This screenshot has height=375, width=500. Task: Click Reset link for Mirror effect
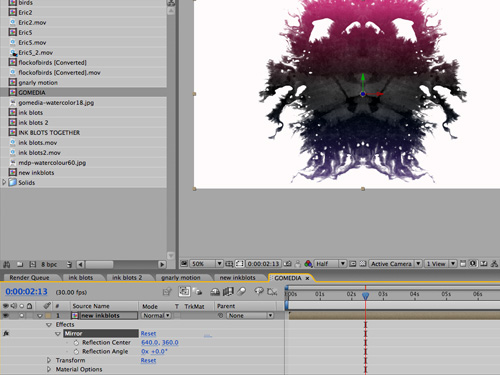(148, 334)
